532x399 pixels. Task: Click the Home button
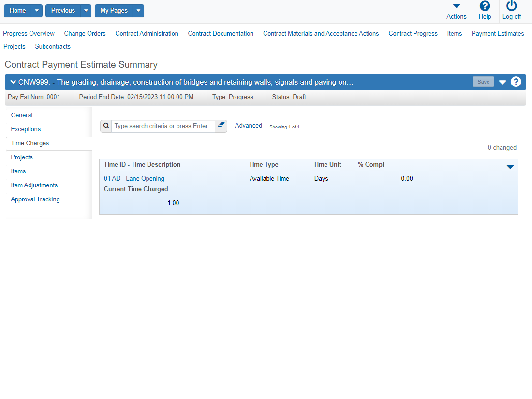point(17,11)
